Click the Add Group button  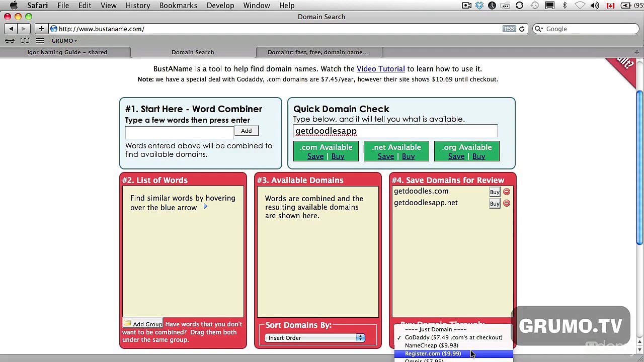pos(143,324)
